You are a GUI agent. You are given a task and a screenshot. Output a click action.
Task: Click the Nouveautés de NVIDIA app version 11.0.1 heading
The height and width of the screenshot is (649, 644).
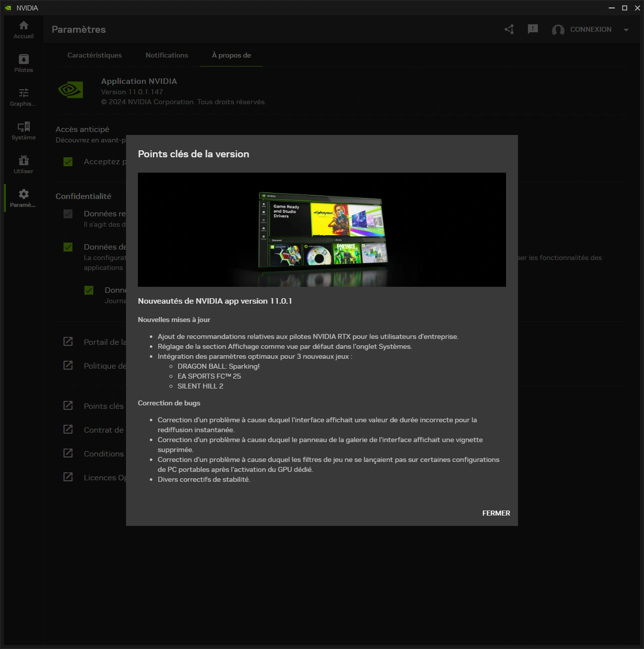[215, 301]
